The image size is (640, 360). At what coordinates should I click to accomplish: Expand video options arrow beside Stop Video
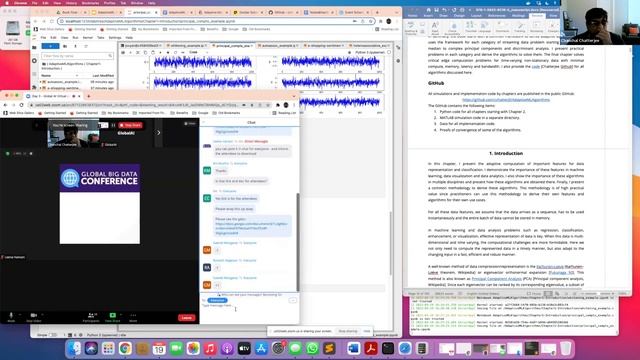pyautogui.click(x=42, y=315)
